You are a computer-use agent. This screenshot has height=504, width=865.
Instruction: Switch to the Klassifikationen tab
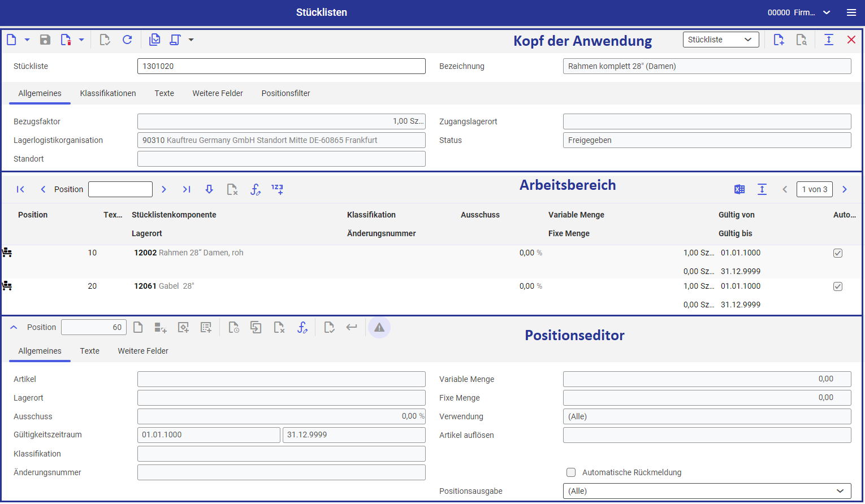[x=108, y=93]
